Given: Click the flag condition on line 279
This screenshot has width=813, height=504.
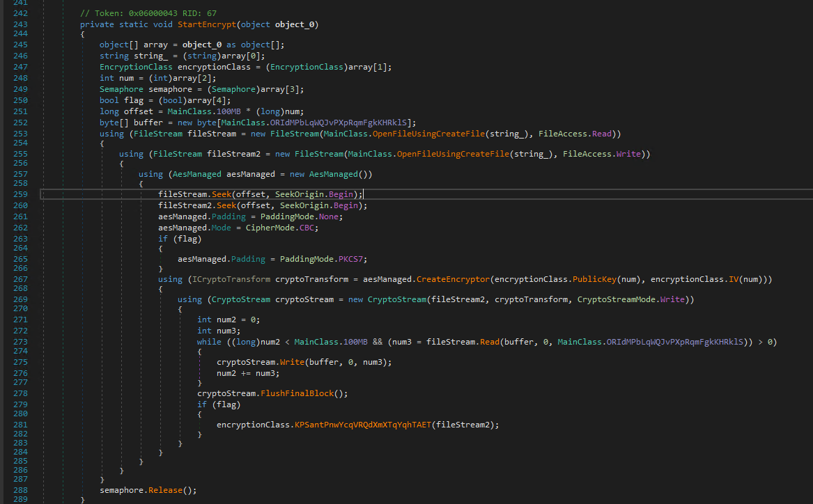Looking at the screenshot, I should click(x=226, y=405).
